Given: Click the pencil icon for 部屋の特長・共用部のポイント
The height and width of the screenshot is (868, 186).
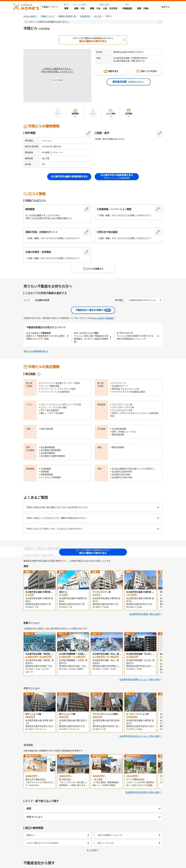Looking at the screenshot, I should tap(86, 232).
